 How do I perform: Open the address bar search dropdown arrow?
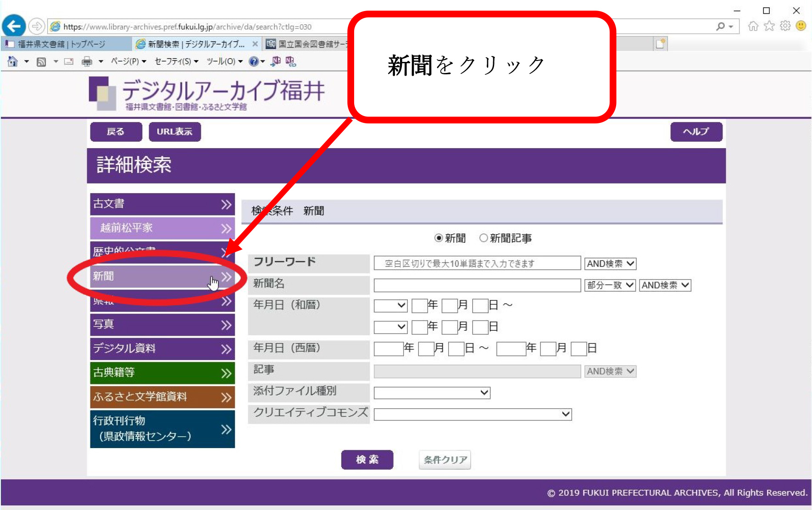[x=731, y=27]
